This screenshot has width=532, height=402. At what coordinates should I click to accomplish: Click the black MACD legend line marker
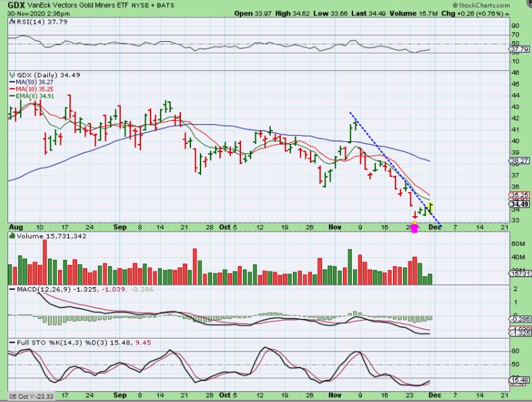point(12,290)
